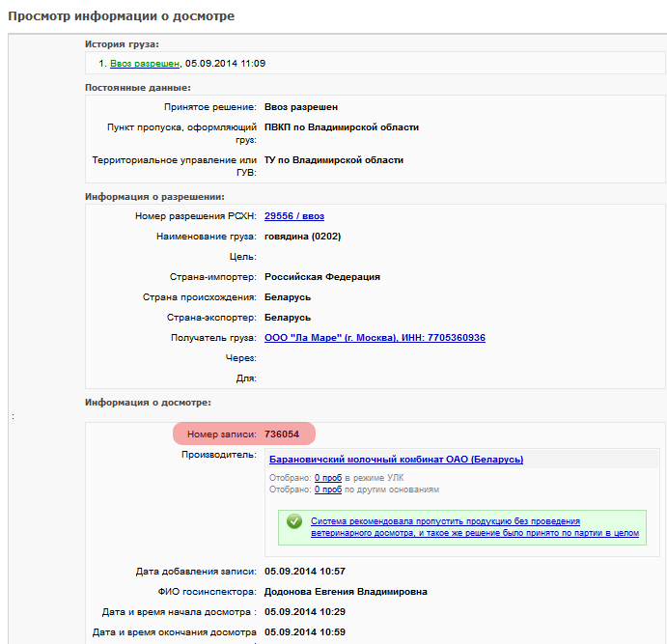Click checkpoint value "ПВКП по Владимирской области"

(341, 127)
